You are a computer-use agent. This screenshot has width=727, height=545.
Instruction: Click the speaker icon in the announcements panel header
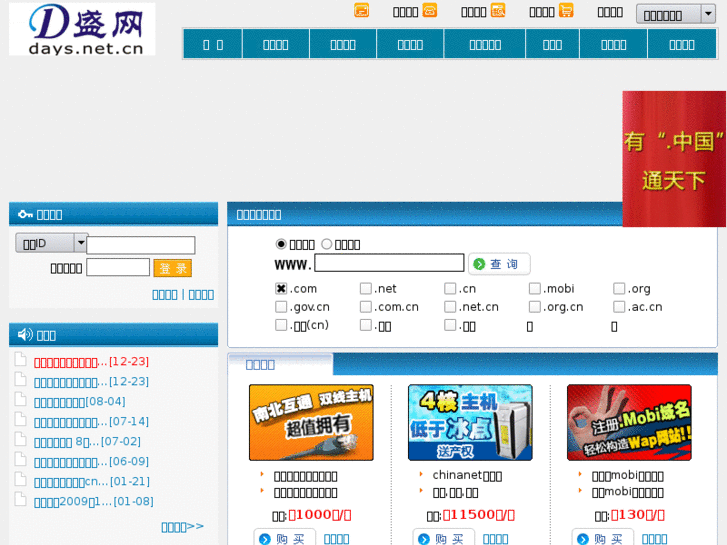pyautogui.click(x=24, y=335)
